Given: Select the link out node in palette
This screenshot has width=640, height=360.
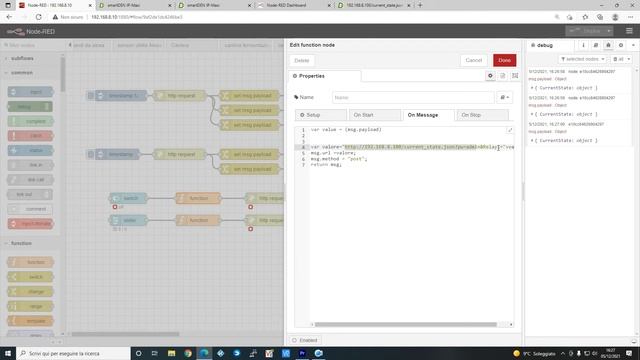Looking at the screenshot, I should point(30,194).
